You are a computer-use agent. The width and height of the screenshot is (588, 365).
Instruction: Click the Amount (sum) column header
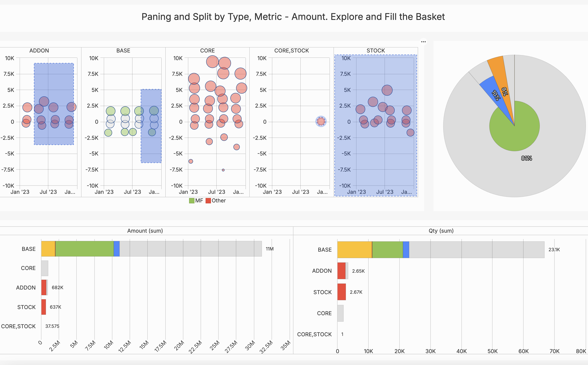(x=145, y=231)
